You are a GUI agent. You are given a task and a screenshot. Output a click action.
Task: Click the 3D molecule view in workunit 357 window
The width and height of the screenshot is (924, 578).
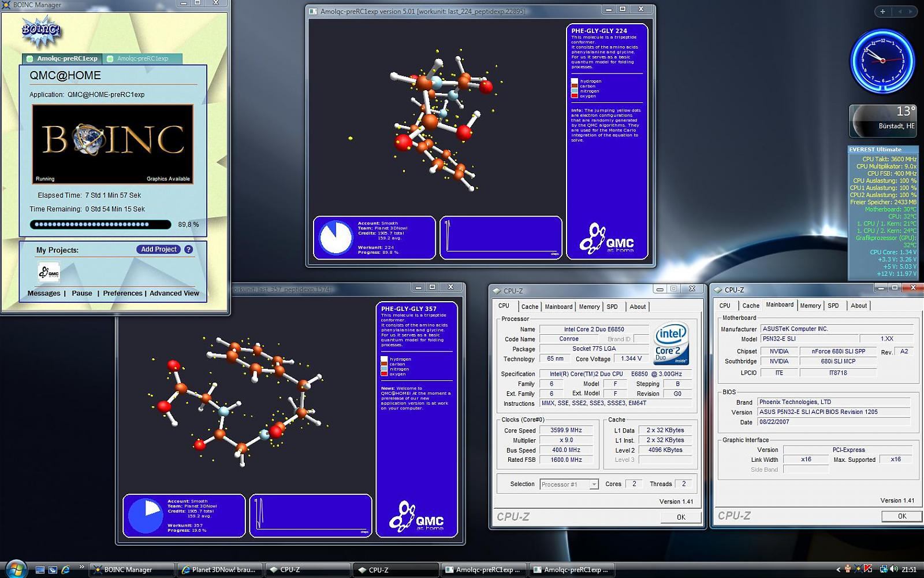tap(245, 395)
